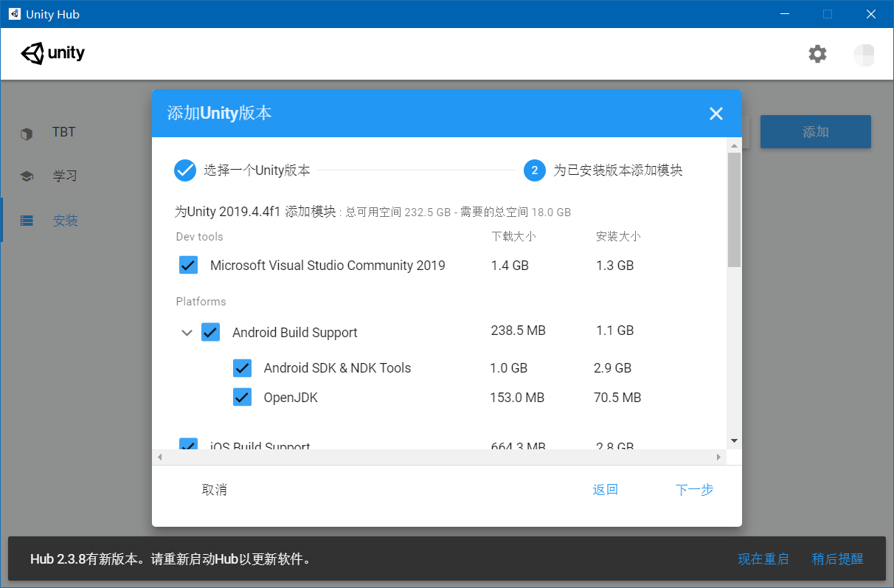Click the 返回 button
894x588 pixels.
coord(605,490)
